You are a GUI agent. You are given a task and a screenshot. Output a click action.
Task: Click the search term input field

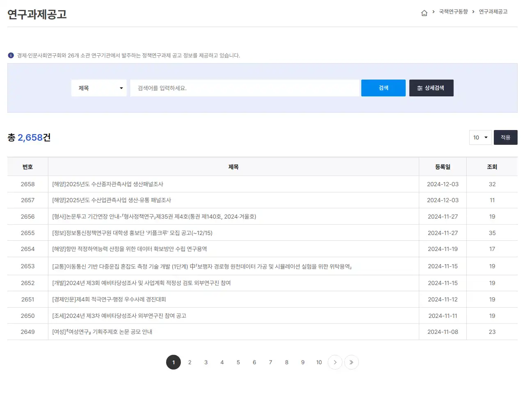(245, 88)
